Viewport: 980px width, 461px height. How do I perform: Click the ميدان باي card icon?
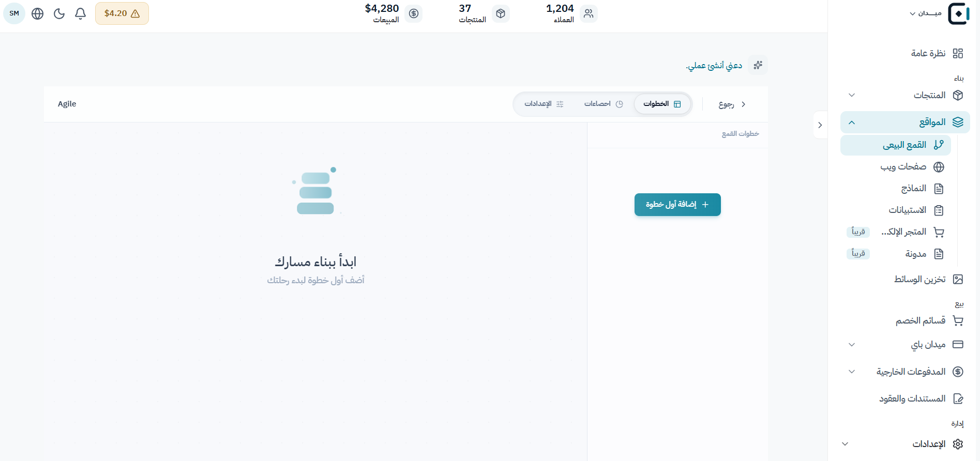[x=958, y=345]
